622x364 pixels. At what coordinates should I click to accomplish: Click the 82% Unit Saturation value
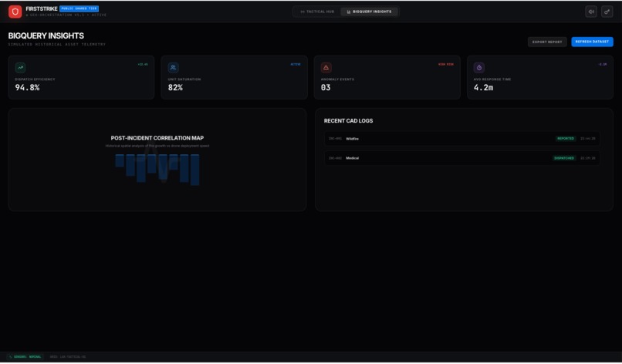click(x=175, y=88)
